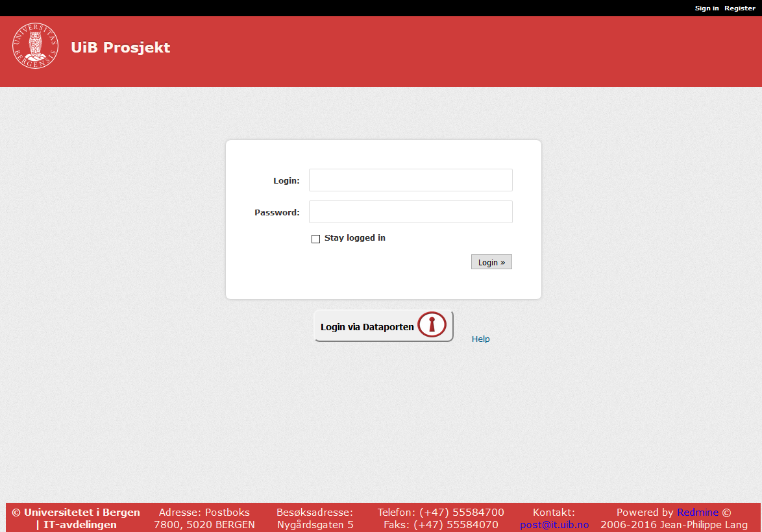Open Sign in from the top bar
Viewport: 762px width, 532px height.
point(706,8)
